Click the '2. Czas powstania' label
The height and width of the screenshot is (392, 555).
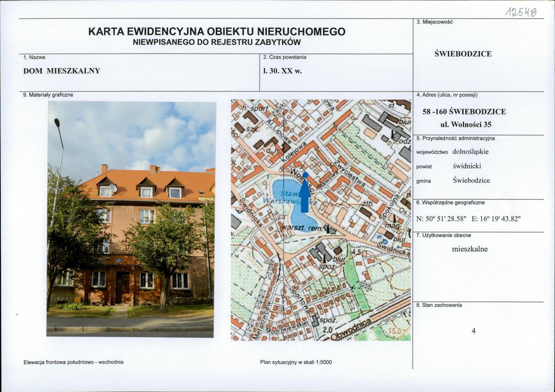[x=284, y=57]
